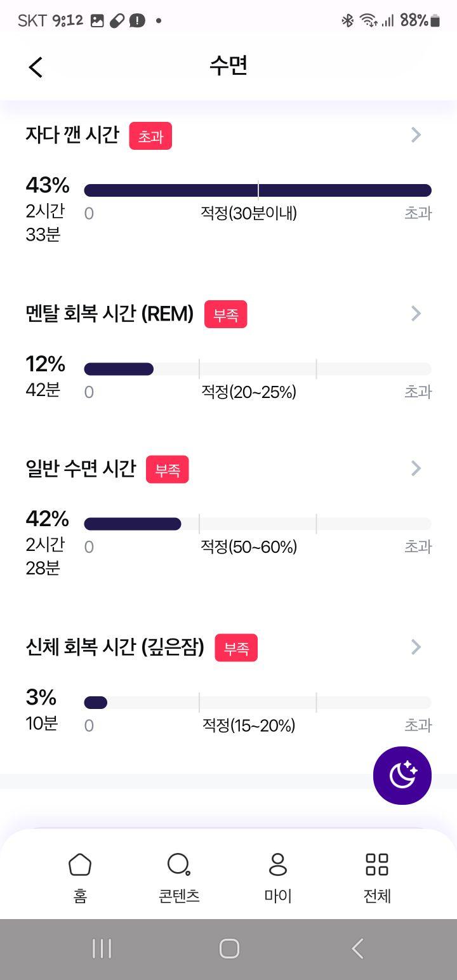Tap the back arrow in the header
Screen dimensions: 457x980
click(36, 67)
